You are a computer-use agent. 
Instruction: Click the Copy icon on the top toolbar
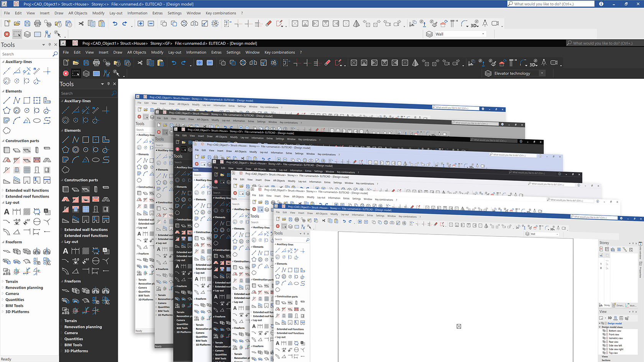[x=92, y=24]
